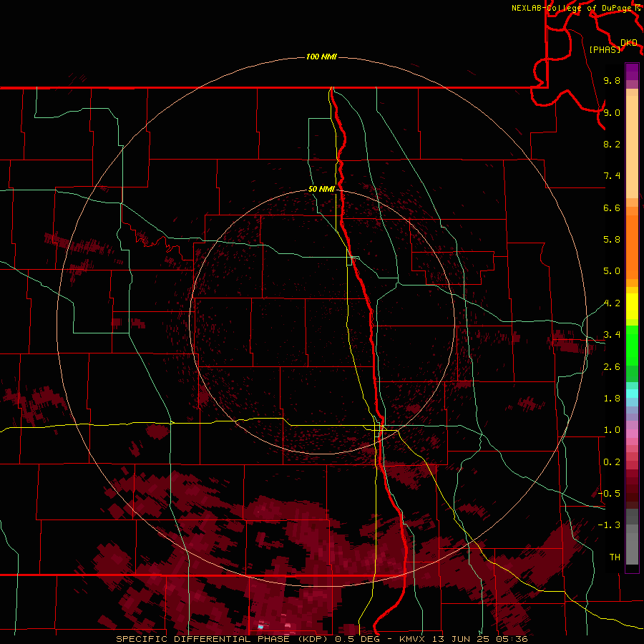Click the SPECIFIC DIFFERENTIAL PHASE caption text
Screen dimensions: 644x644
coord(205,639)
